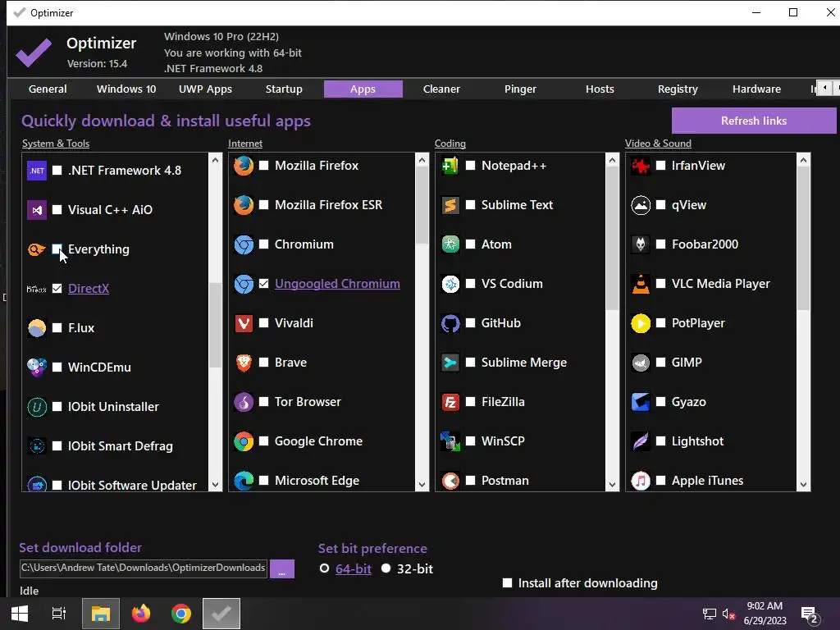Click the Vivaldi browser icon
This screenshot has height=630, width=840.
coord(244,323)
